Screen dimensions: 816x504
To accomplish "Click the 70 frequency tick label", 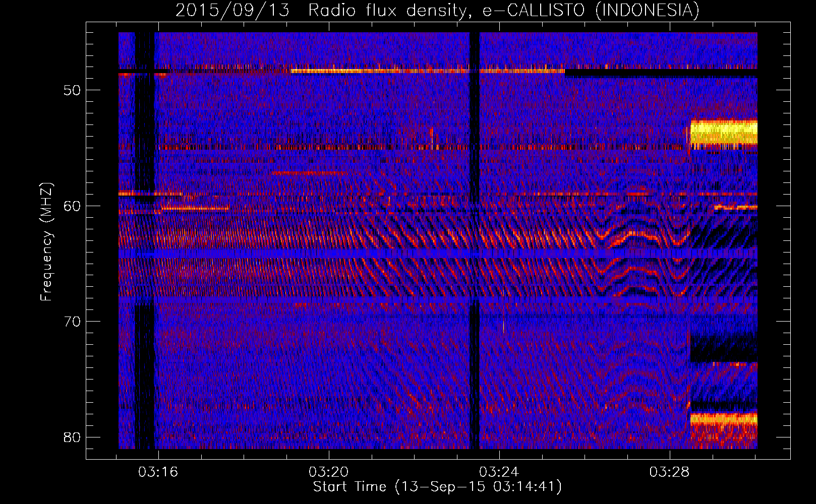I will coord(72,321).
